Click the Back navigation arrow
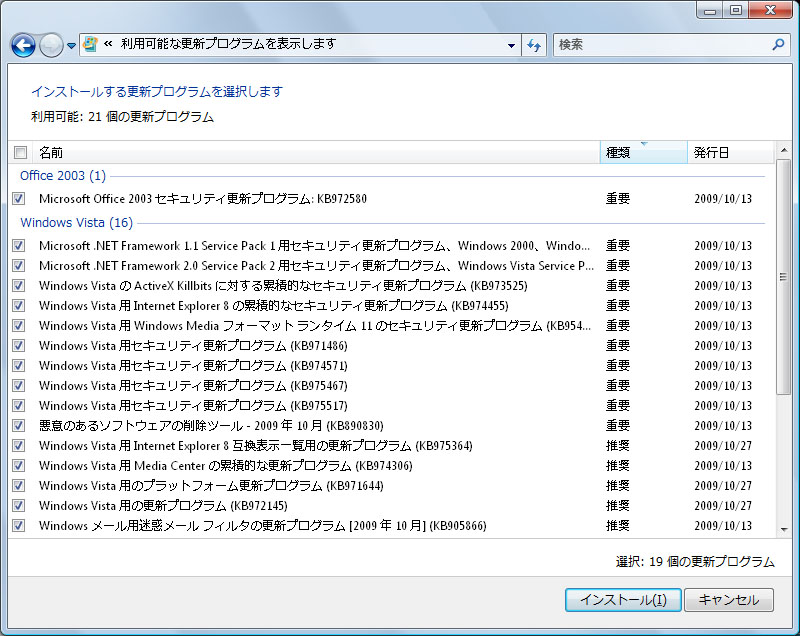Viewport: 800px width, 636px height. click(x=23, y=45)
